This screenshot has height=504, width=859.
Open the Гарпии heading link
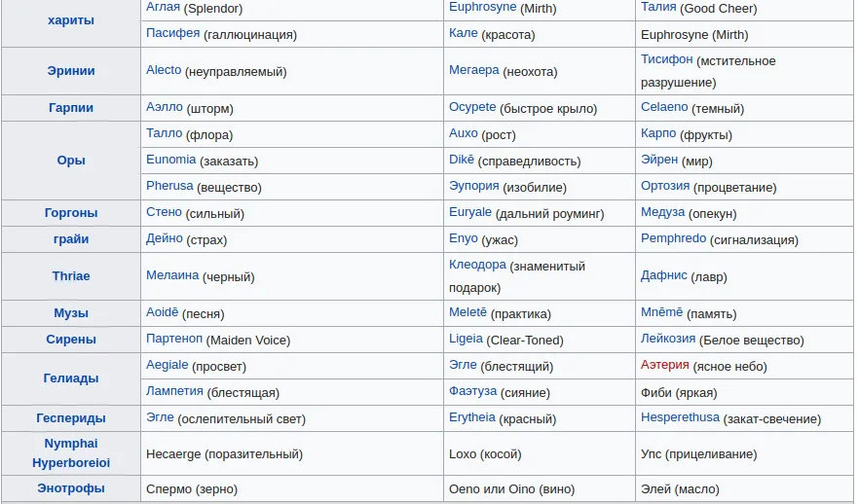click(x=71, y=108)
